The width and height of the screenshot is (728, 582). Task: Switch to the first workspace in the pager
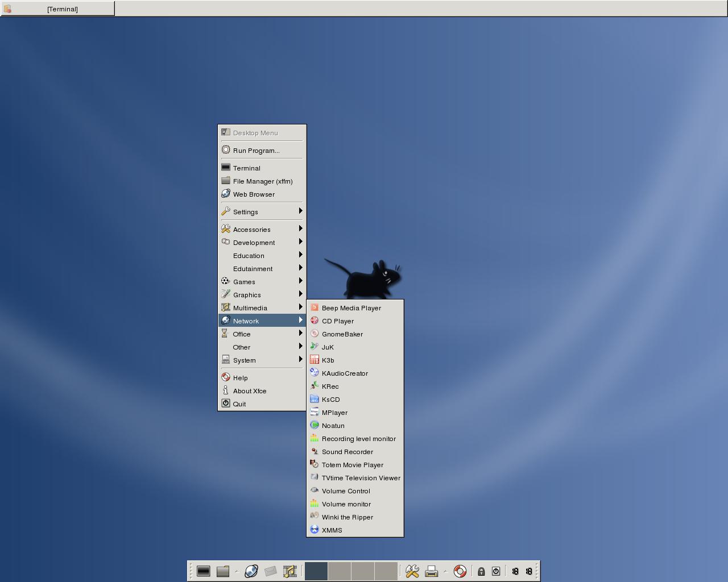[316, 571]
